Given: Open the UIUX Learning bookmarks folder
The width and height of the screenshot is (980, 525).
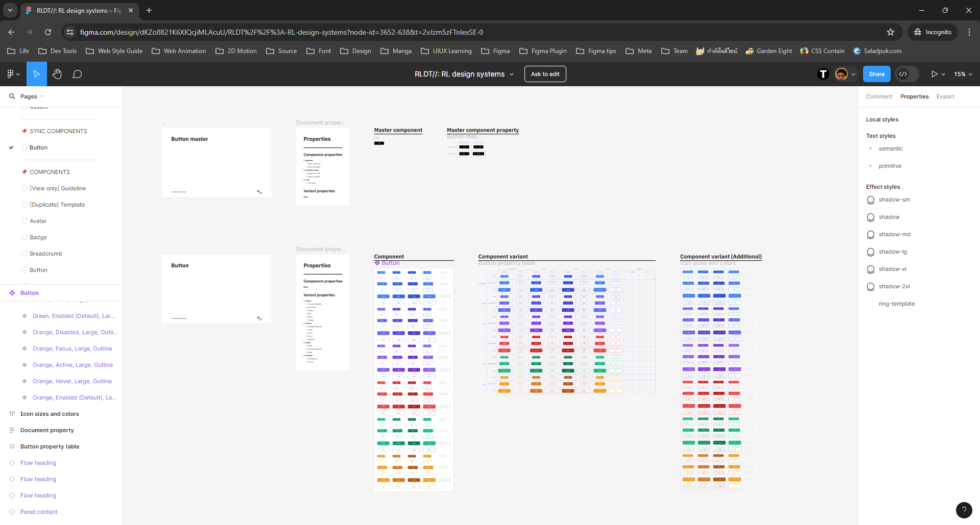Looking at the screenshot, I should pyautogui.click(x=446, y=51).
